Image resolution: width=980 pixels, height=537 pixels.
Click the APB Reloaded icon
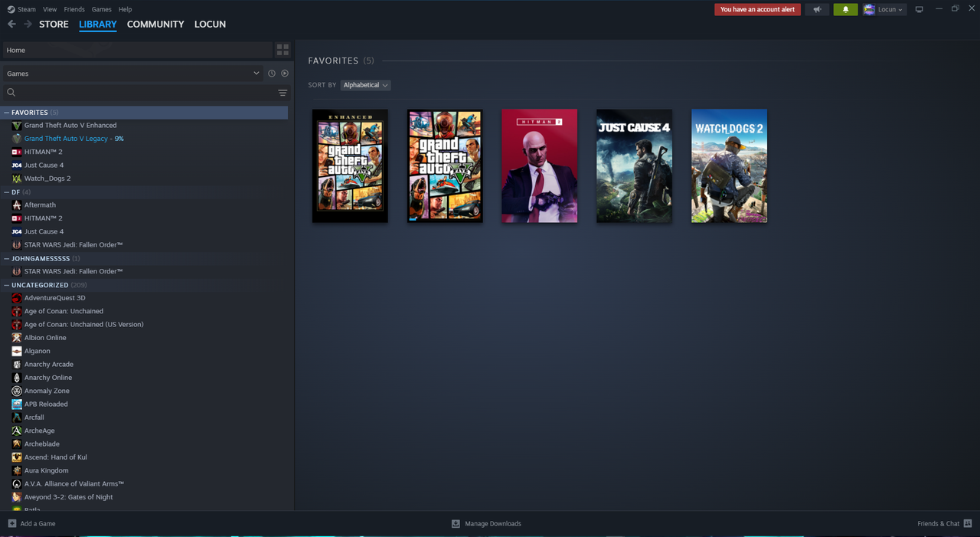coord(17,404)
